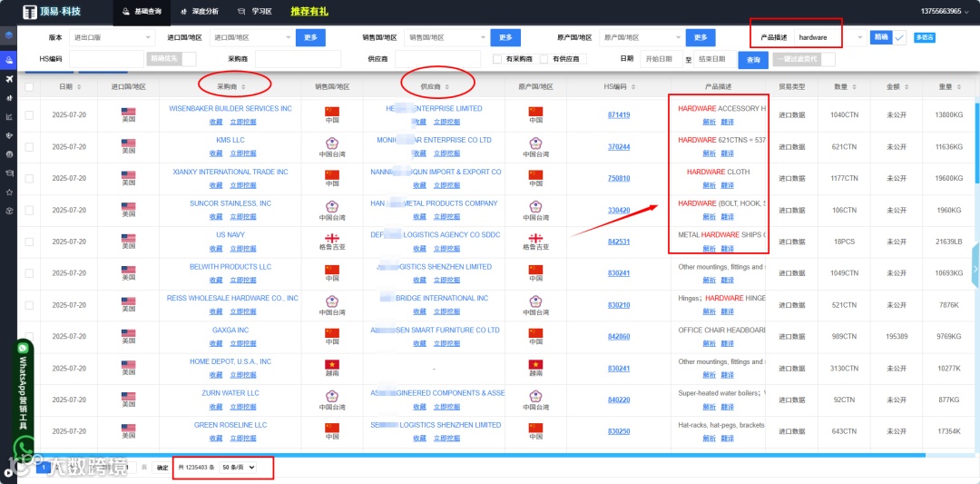This screenshot has height=484, width=980.
Task: Open buyer link US NAVY
Action: point(230,235)
